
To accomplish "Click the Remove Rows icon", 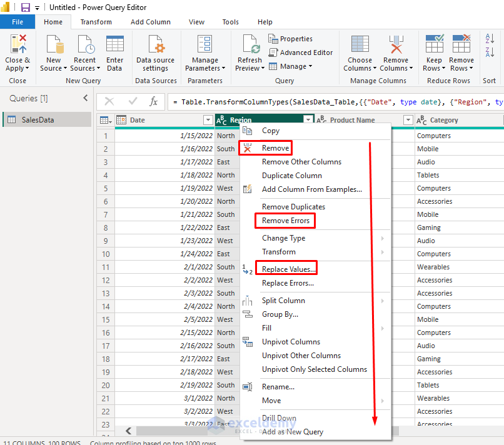I will pos(461,43).
